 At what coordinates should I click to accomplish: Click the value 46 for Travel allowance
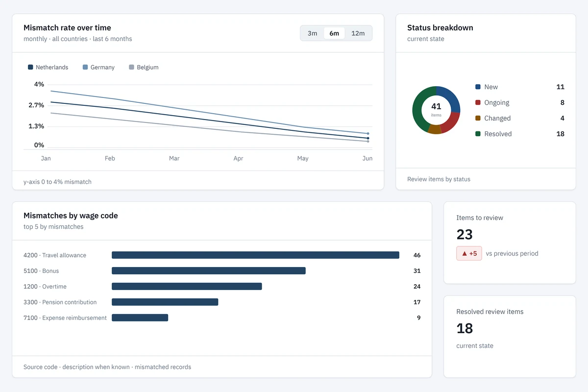[417, 255]
